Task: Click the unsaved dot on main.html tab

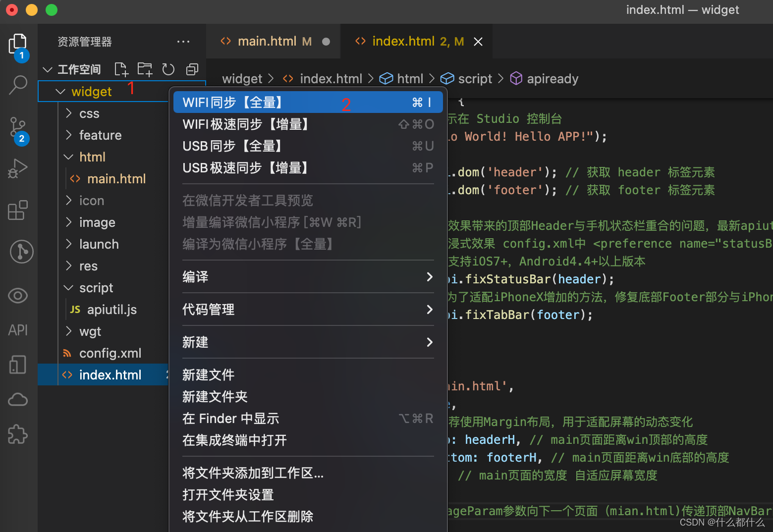Action: point(326,42)
